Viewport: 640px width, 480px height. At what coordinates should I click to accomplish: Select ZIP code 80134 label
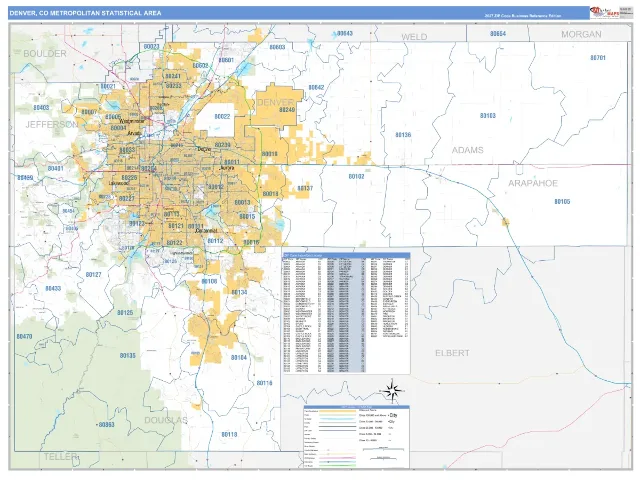240,293
